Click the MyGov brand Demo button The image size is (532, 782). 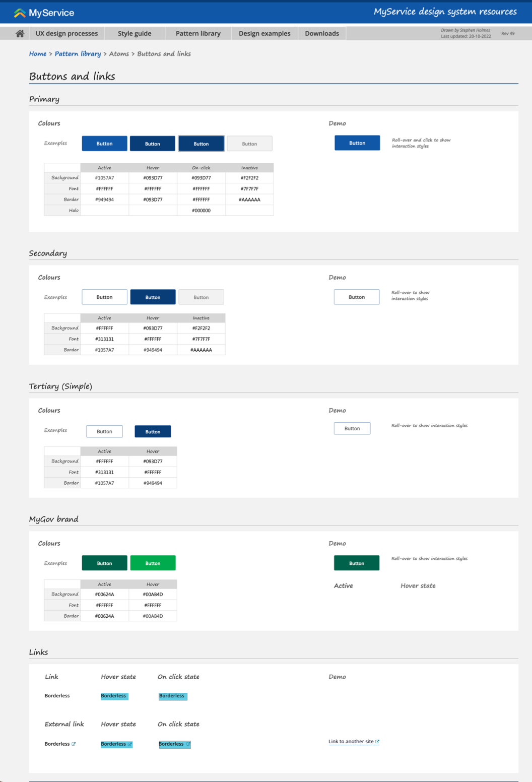tap(357, 563)
